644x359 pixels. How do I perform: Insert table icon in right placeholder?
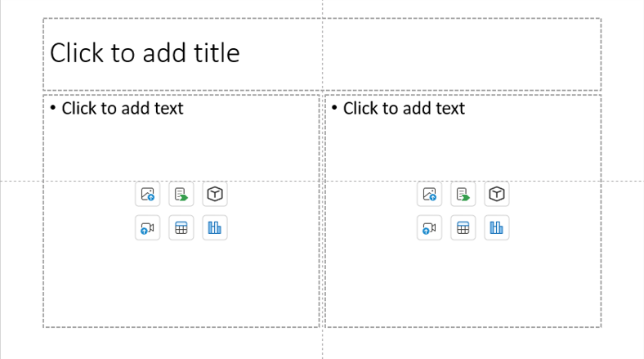463,227
